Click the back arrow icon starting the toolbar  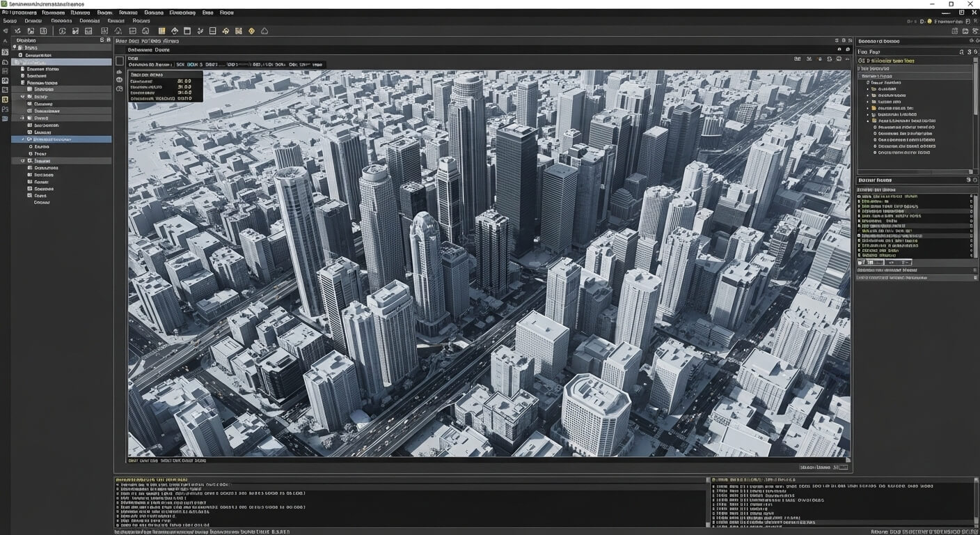6,31
